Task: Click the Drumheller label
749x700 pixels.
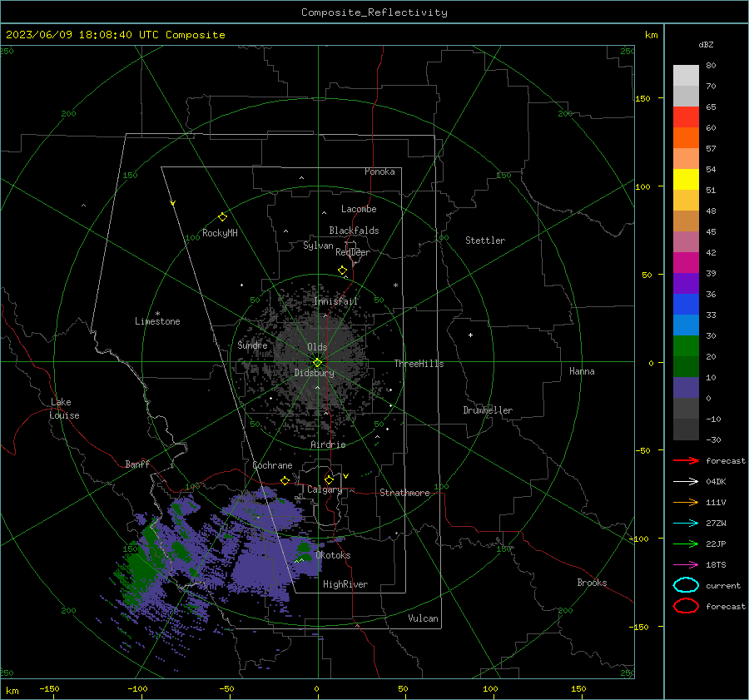Action: (488, 410)
